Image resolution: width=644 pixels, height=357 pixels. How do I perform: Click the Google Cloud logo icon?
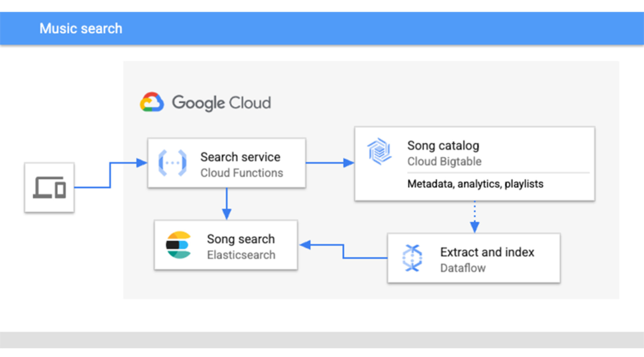click(152, 102)
